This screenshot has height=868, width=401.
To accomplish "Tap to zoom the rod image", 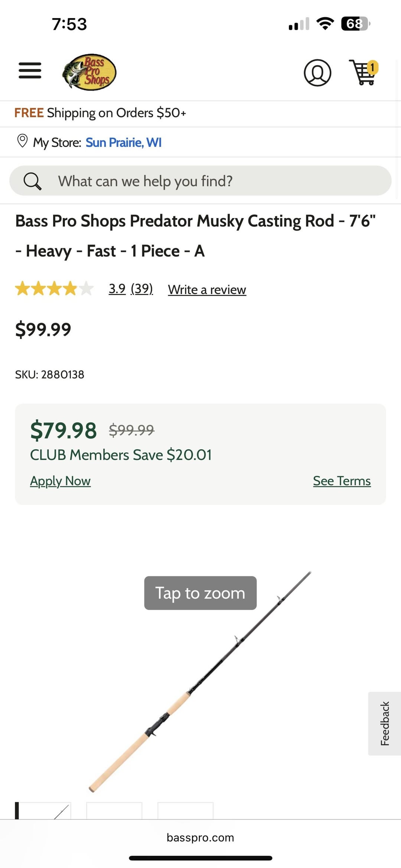I will [200, 593].
